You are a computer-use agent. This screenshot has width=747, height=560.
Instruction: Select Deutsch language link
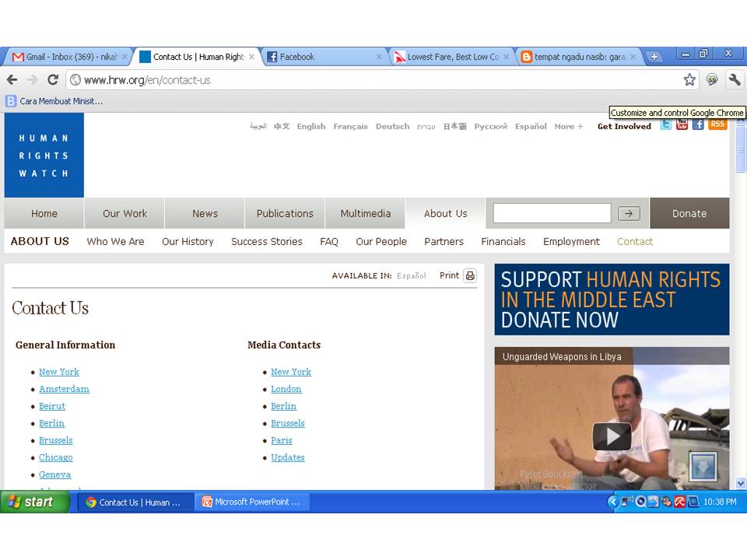pos(392,126)
